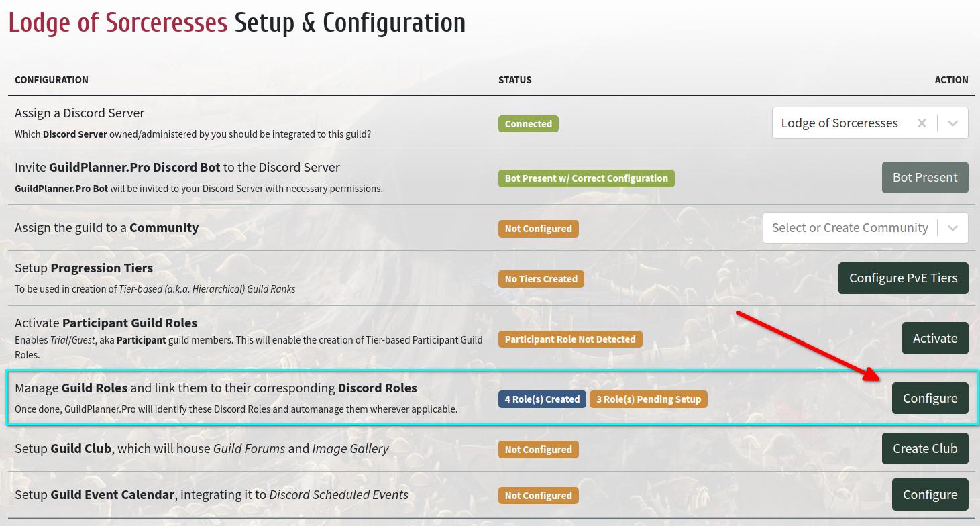
Task: Click the Community dropdown chevron arrow
Action: point(952,228)
